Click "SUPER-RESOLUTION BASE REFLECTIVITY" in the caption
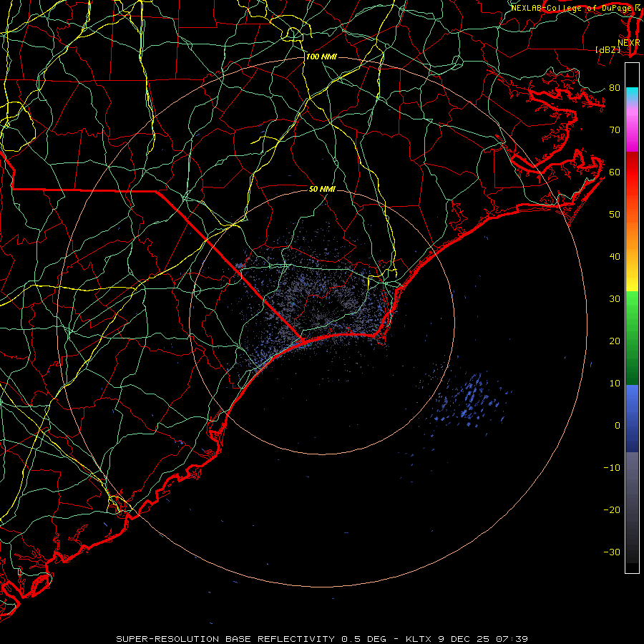The image size is (644, 644). (x=224, y=639)
